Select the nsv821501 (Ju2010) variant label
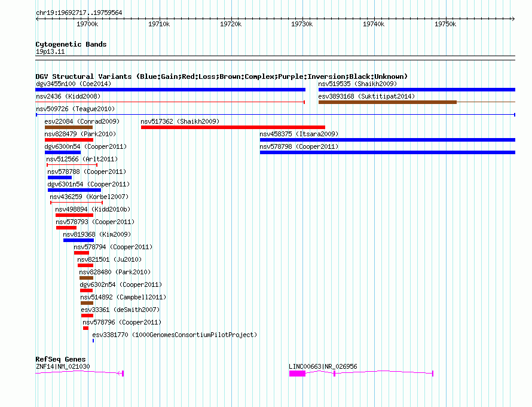The image size is (532, 407). (x=109, y=259)
